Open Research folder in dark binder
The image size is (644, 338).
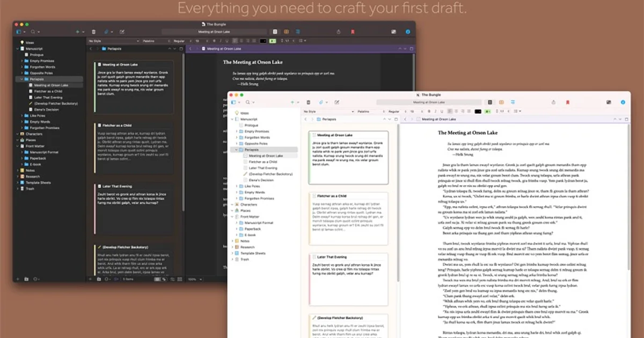pyautogui.click(x=33, y=177)
